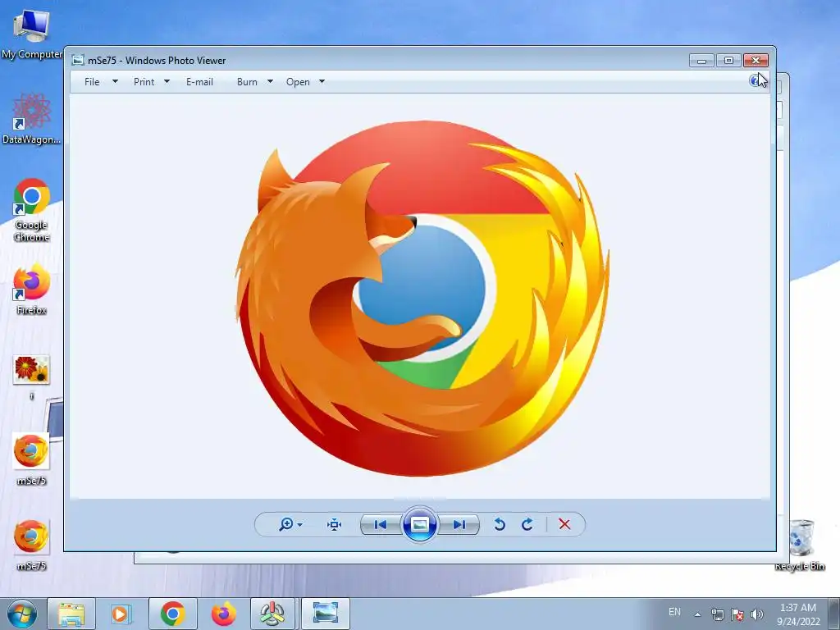Open Windows Media Player from taskbar
The image size is (840, 630).
121,614
